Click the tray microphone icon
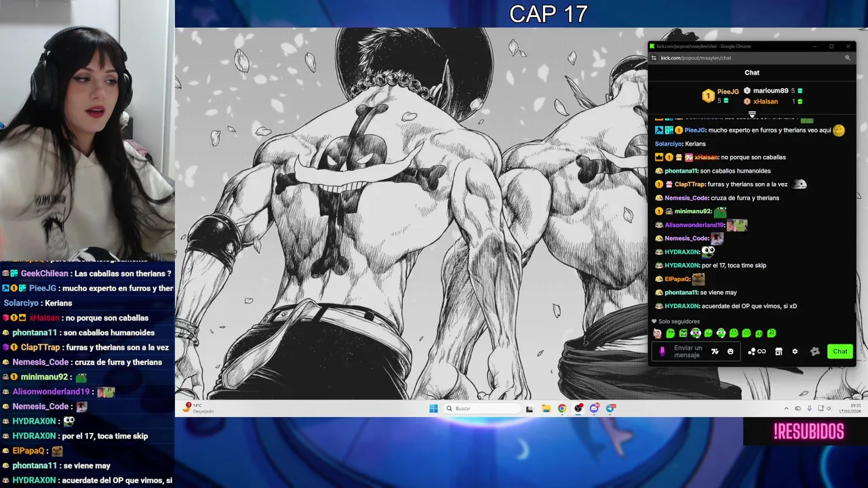 pos(809,408)
